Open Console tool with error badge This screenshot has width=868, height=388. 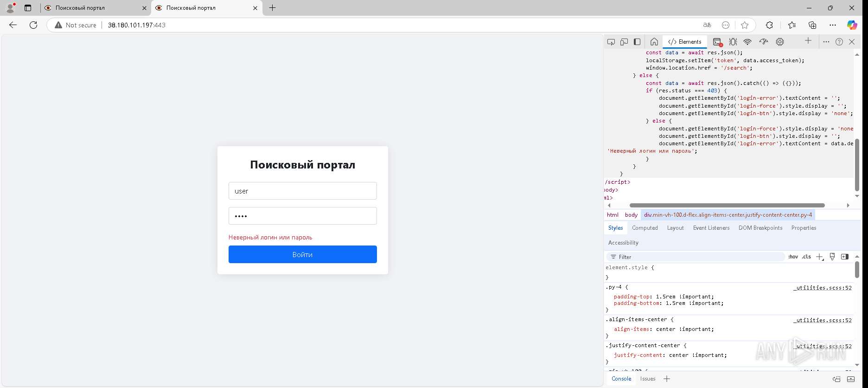[x=717, y=42]
